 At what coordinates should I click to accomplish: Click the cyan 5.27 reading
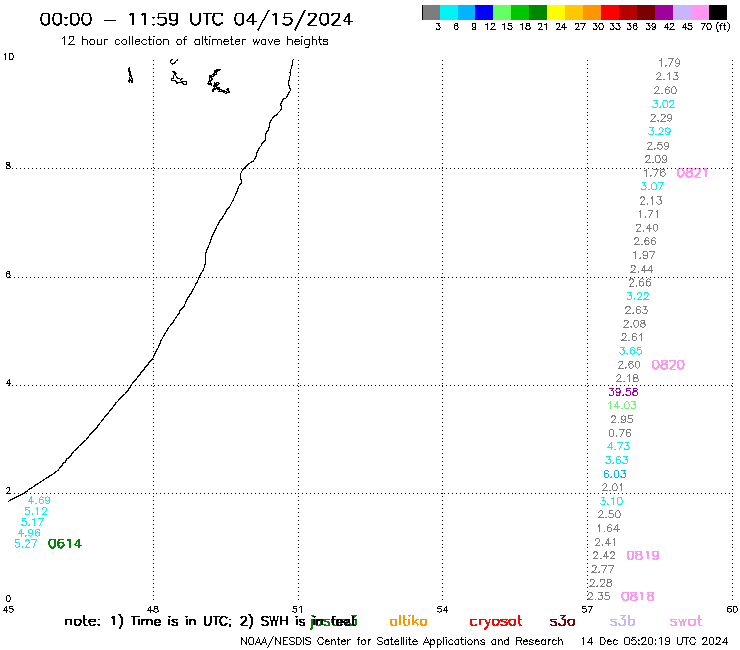(25, 544)
